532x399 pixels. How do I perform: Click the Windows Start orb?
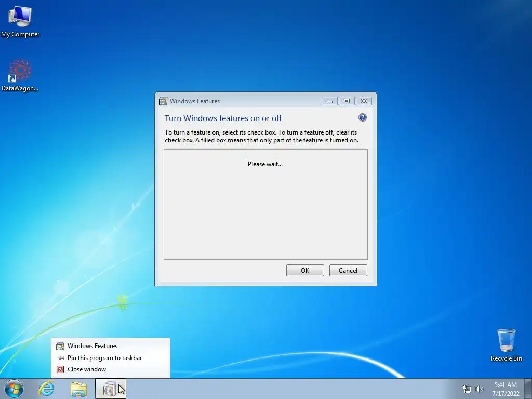point(14,389)
